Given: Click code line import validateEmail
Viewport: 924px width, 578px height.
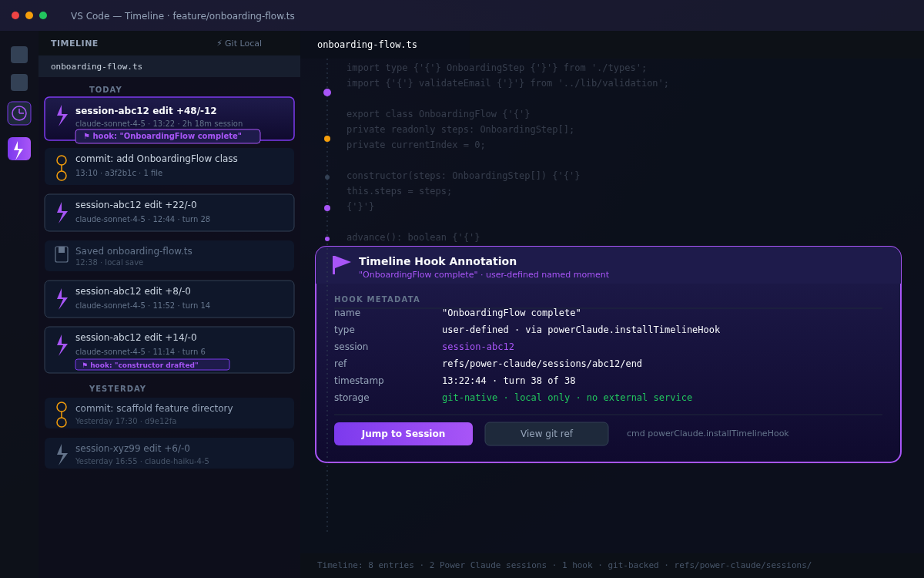Looking at the screenshot, I should [x=507, y=83].
